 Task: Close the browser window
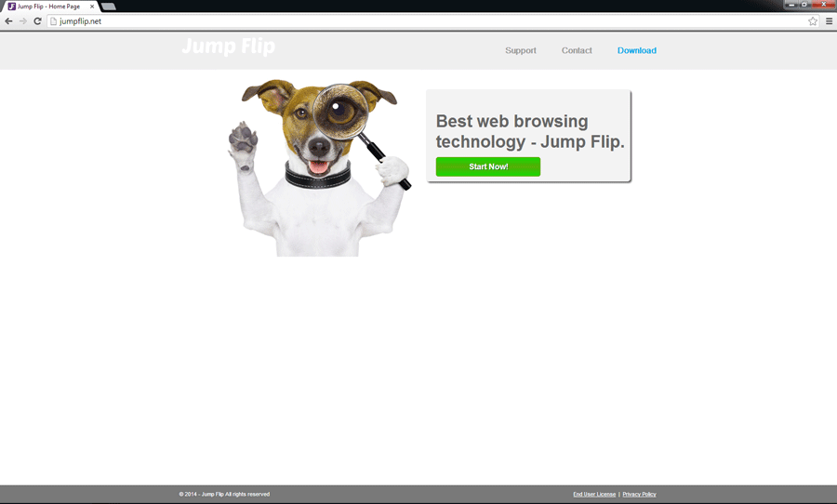click(x=823, y=5)
